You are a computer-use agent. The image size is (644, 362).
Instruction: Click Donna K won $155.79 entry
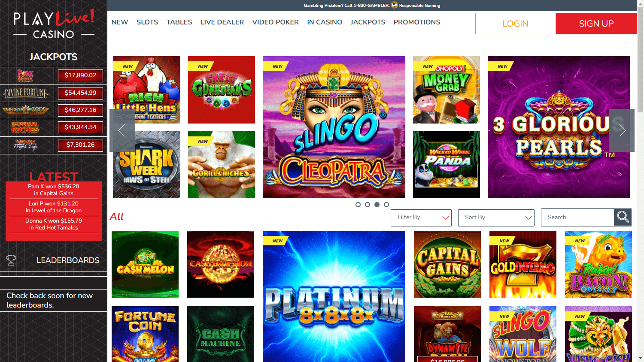(54, 224)
